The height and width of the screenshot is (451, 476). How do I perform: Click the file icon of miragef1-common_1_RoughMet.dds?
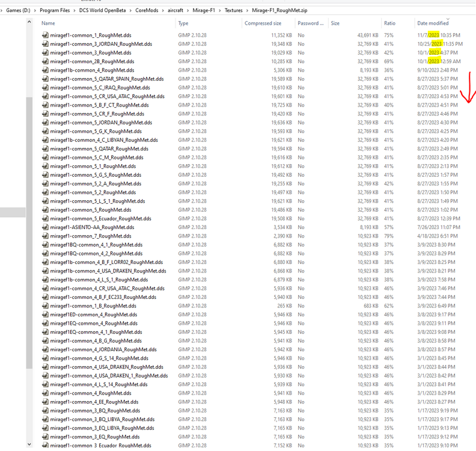(x=45, y=35)
